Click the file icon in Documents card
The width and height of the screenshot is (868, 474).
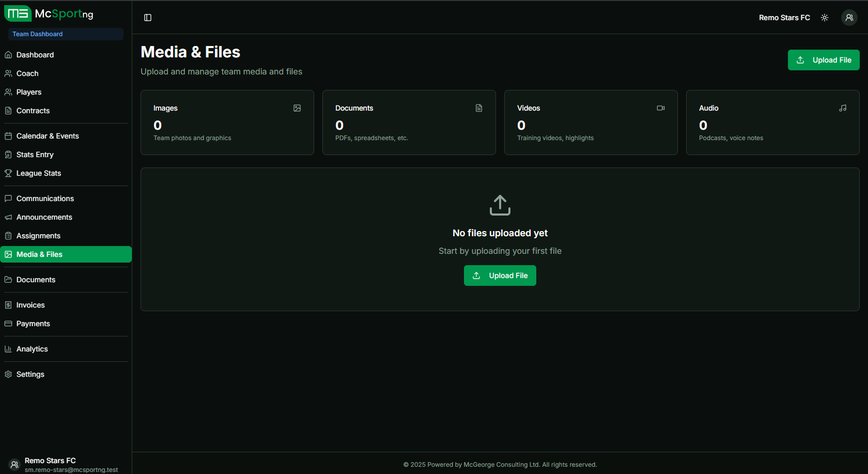coord(479,108)
